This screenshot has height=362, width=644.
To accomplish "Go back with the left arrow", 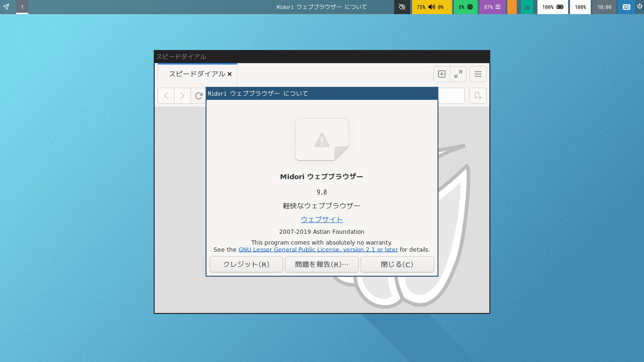I will (x=166, y=96).
